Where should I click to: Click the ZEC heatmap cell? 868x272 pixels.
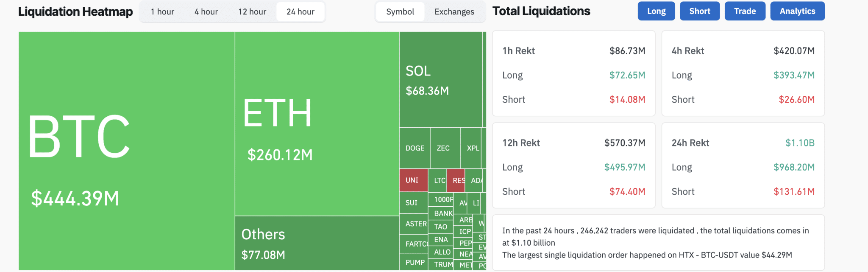click(445, 148)
